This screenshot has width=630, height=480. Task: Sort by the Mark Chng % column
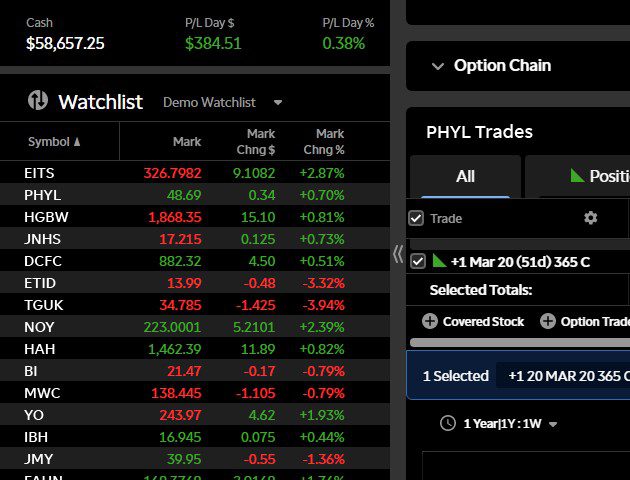(329, 142)
